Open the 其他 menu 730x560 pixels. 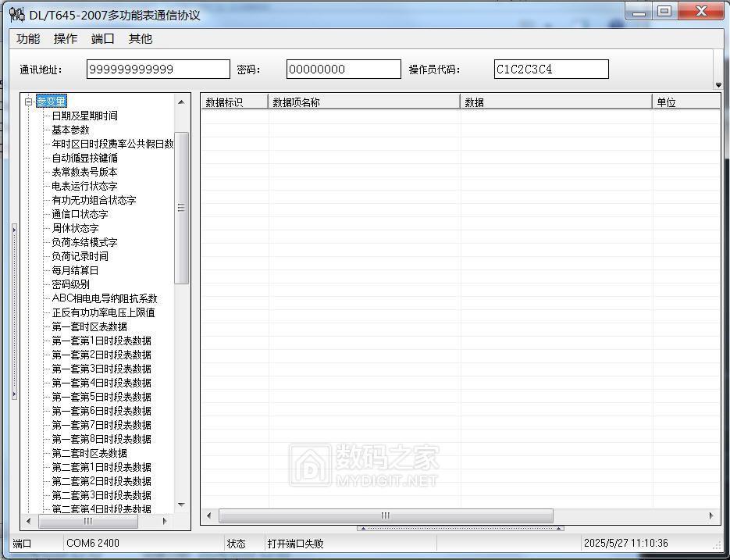point(141,39)
